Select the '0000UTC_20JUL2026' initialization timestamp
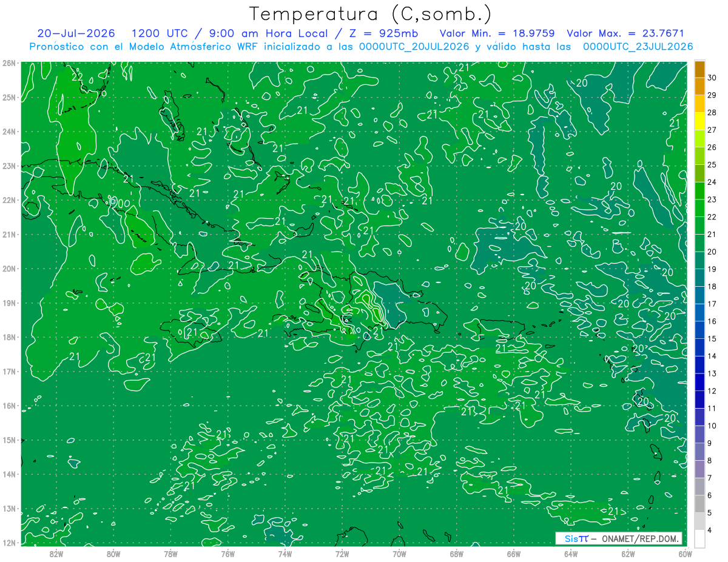This screenshot has height=562, width=728. (414, 46)
